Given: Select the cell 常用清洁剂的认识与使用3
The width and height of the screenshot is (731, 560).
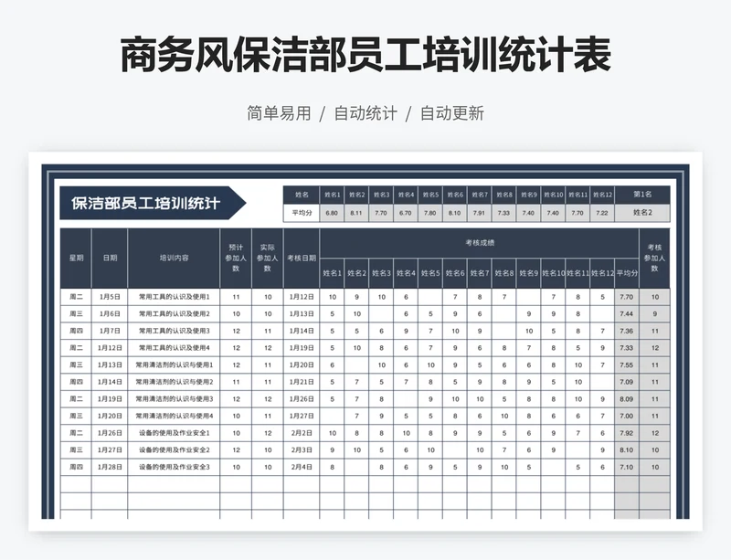Looking at the screenshot, I should point(174,399).
